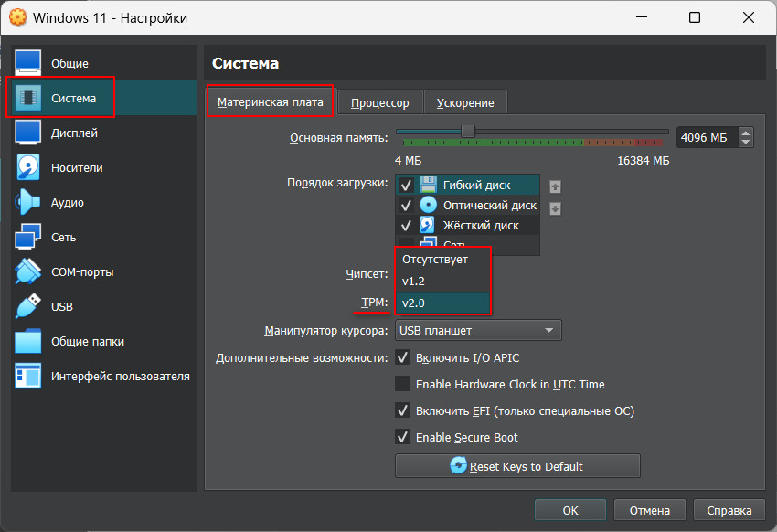Screen dimensions: 777x532
Task: Choose Отсутствует in TPM dropdown list
Action: [x=442, y=259]
